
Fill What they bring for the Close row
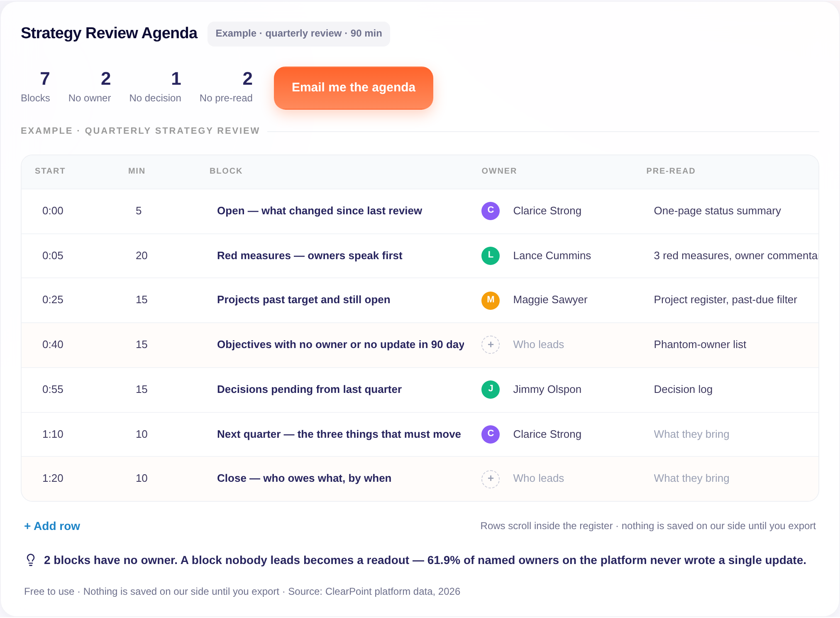click(691, 478)
